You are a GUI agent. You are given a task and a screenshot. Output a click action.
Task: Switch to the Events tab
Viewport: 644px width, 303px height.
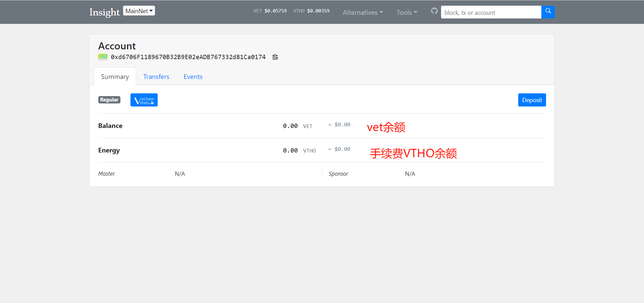[x=193, y=77]
